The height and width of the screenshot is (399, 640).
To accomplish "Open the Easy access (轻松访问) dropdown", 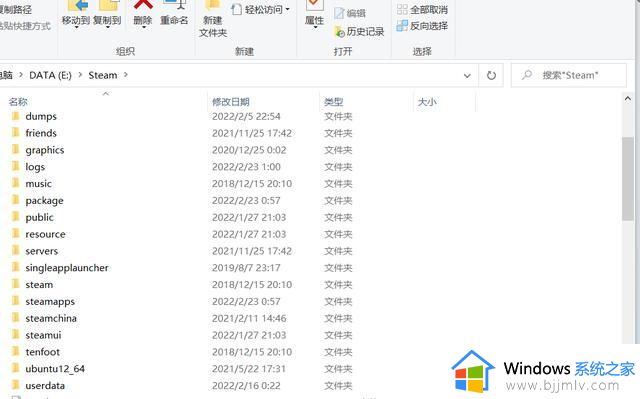I will (x=260, y=9).
